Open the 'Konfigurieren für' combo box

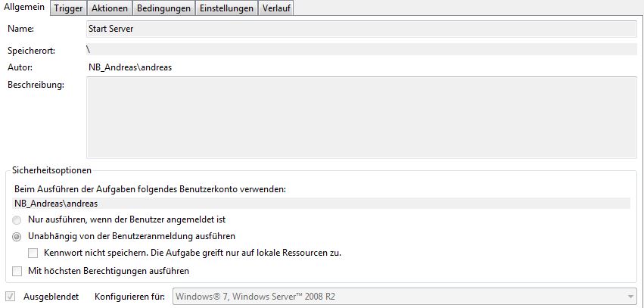pyautogui.click(x=405, y=297)
